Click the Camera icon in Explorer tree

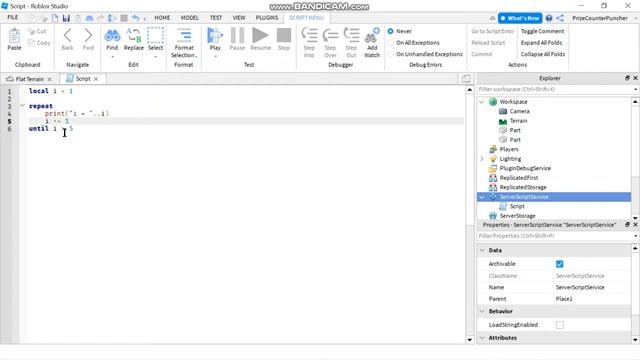(x=503, y=111)
